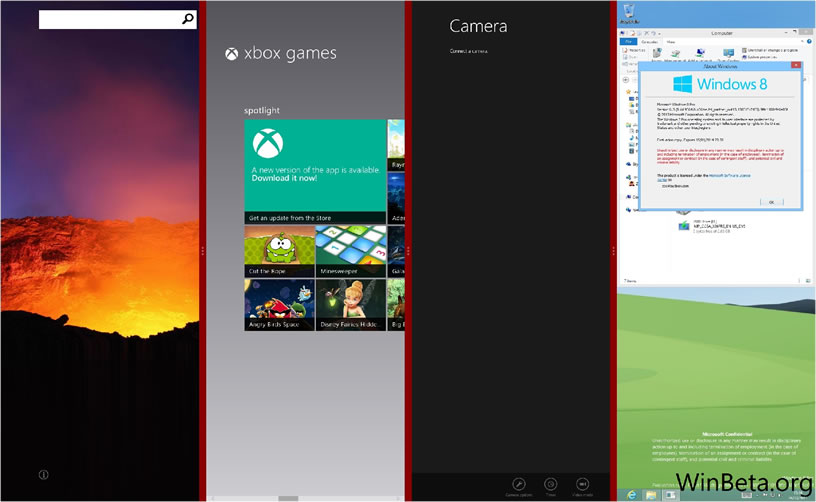
Task: Open the File tab in Computer window
Action: [x=628, y=42]
